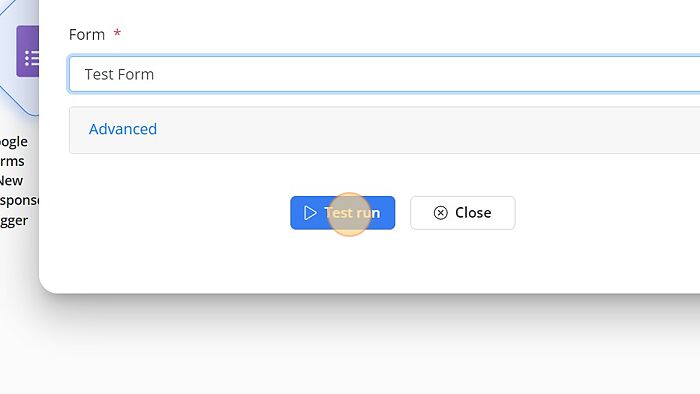Click the Google Forms New Response Trigger label
The width and height of the screenshot is (700, 394).
pos(16,181)
